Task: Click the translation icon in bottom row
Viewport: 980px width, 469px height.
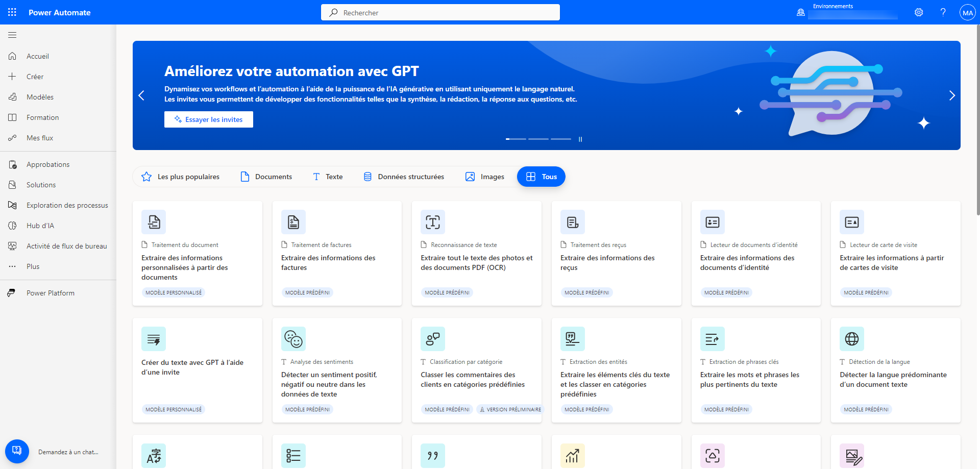Action: click(154, 456)
